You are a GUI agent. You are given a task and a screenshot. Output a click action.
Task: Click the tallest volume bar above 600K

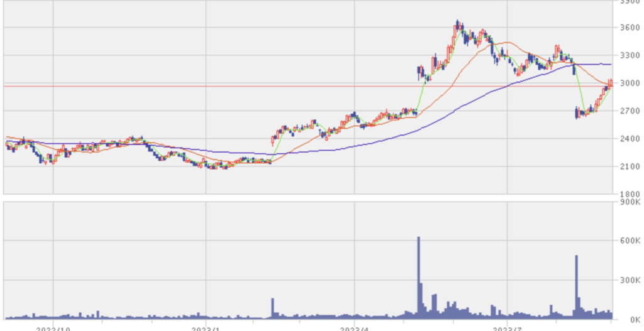[419, 276]
